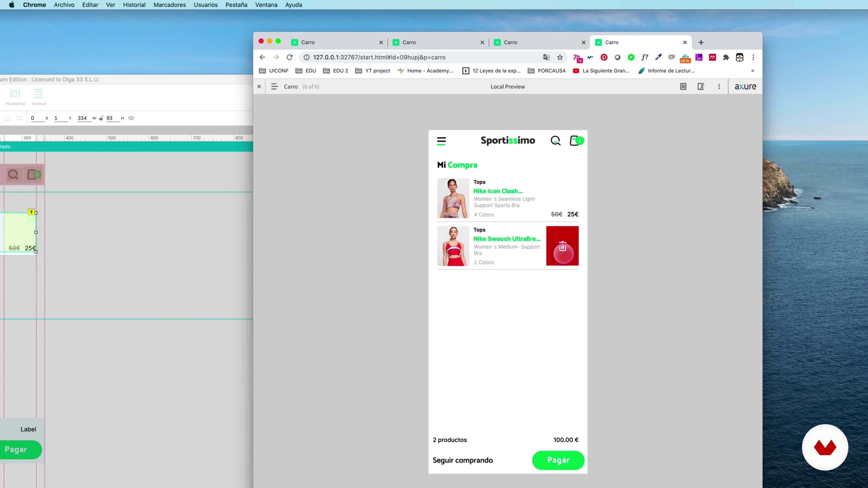Viewport: 868px width, 488px height.
Task: Open Informe de Lectur bookmark
Action: [666, 71]
